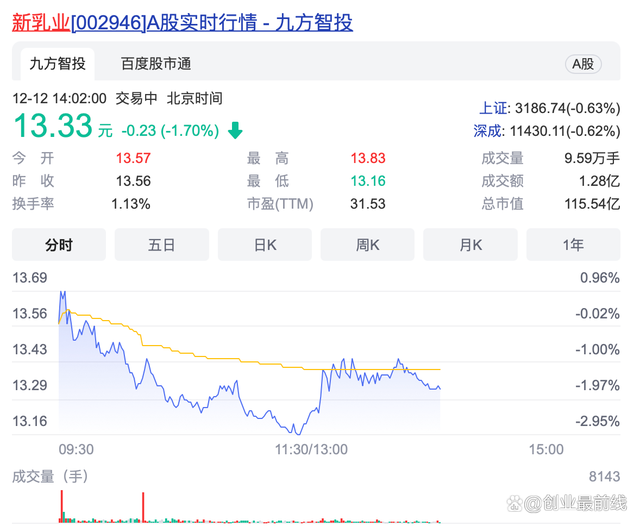The width and height of the screenshot is (640, 526).
Task: Click the 交易中 status text
Action: pyautogui.click(x=136, y=98)
